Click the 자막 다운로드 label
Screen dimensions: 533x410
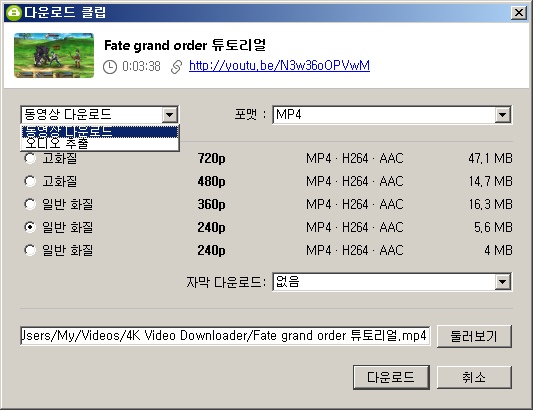pyautogui.click(x=226, y=282)
